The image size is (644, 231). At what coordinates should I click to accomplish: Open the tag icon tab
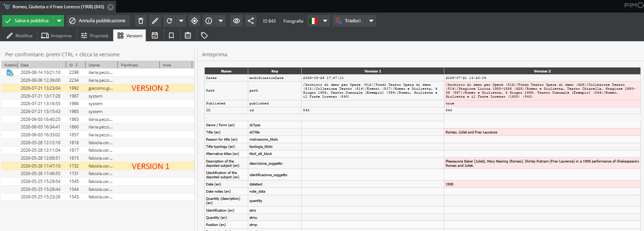click(204, 36)
